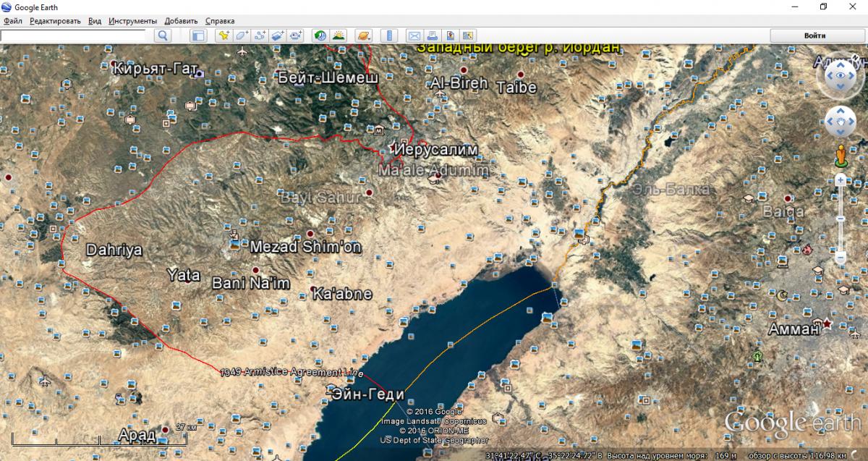Add a path with toolbar icon
This screenshot has width=868, height=461.
pos(260,35)
